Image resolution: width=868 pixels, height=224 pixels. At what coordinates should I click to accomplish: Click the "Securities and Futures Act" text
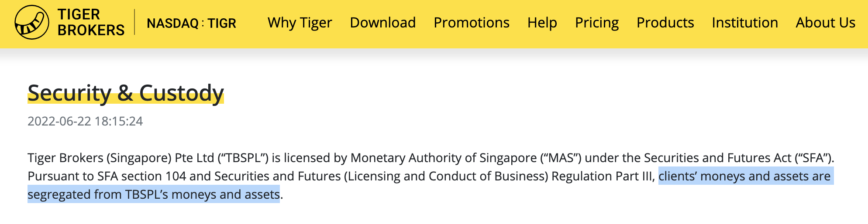click(717, 158)
